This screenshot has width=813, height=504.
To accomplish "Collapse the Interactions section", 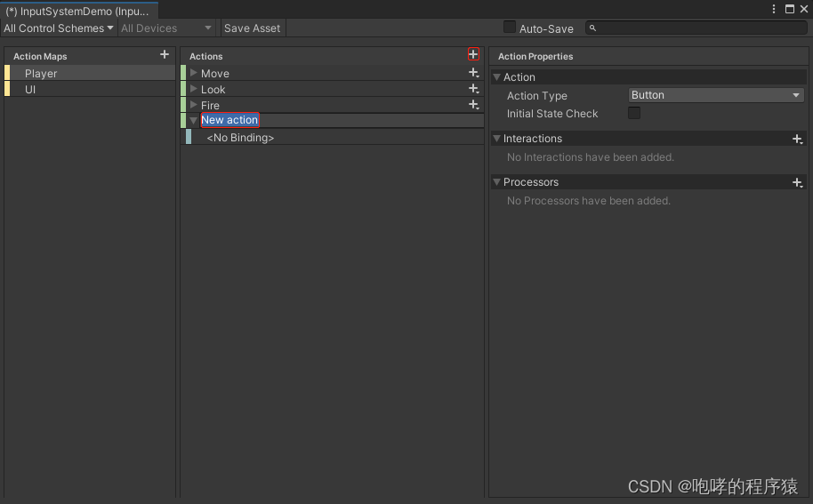I will click(x=496, y=139).
